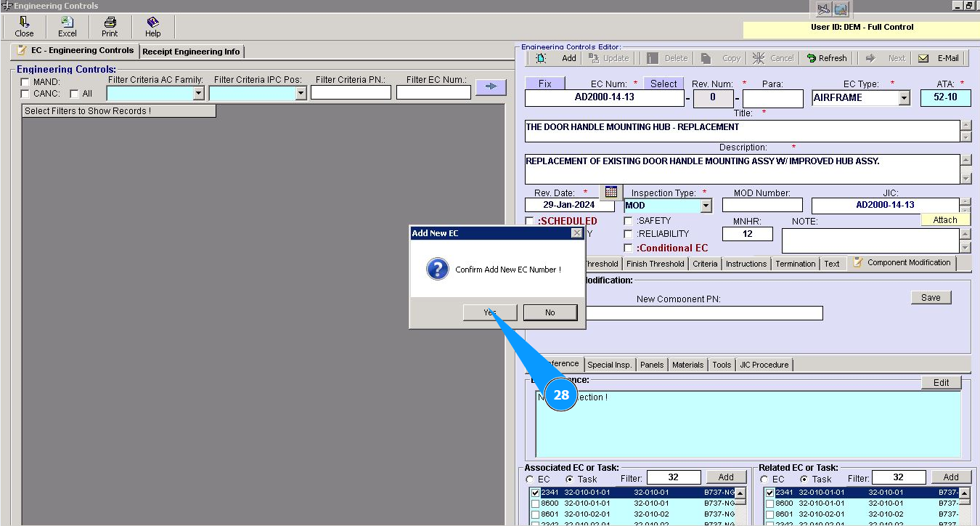Screen dimensions: 980x526
Task: Switch to the Panels tab
Action: (x=652, y=365)
